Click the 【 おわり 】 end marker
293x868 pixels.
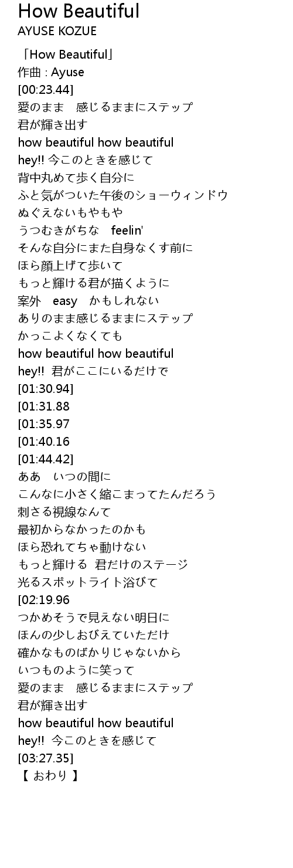[49, 776]
